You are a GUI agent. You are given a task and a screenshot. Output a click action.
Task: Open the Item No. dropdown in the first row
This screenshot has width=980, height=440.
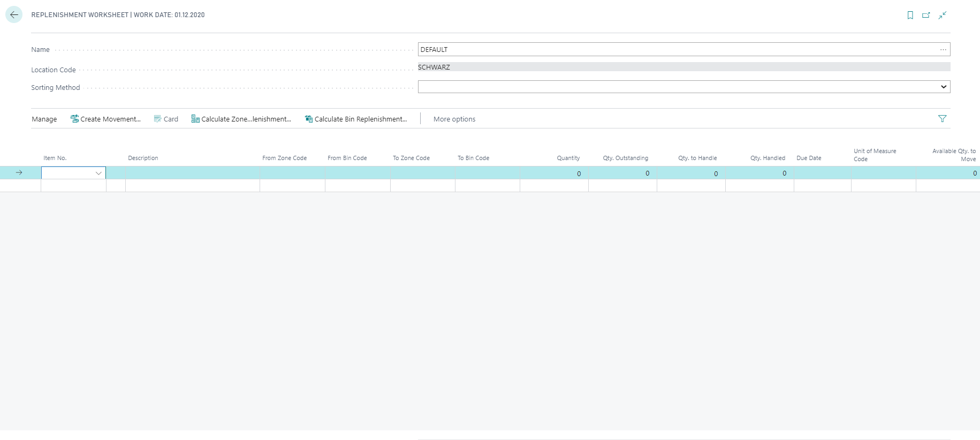pyautogui.click(x=98, y=173)
